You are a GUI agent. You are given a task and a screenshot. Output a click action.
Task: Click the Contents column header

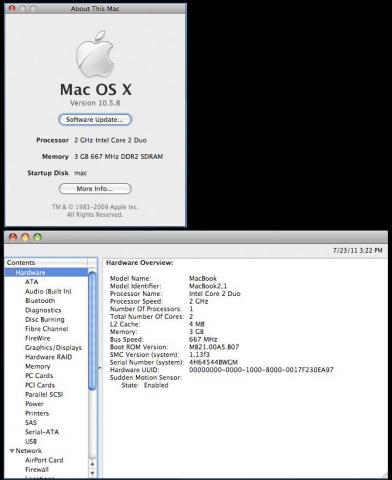(47, 263)
